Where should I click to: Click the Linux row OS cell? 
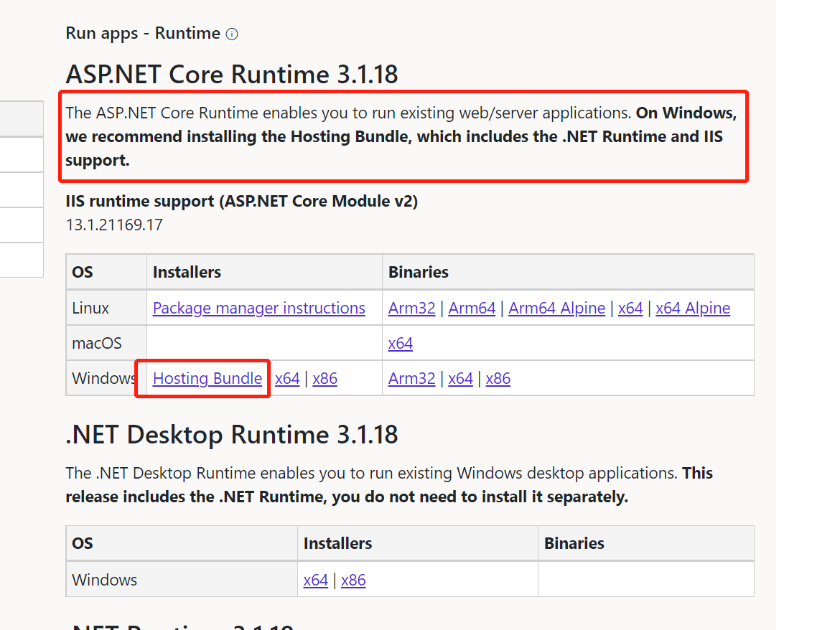point(106,308)
